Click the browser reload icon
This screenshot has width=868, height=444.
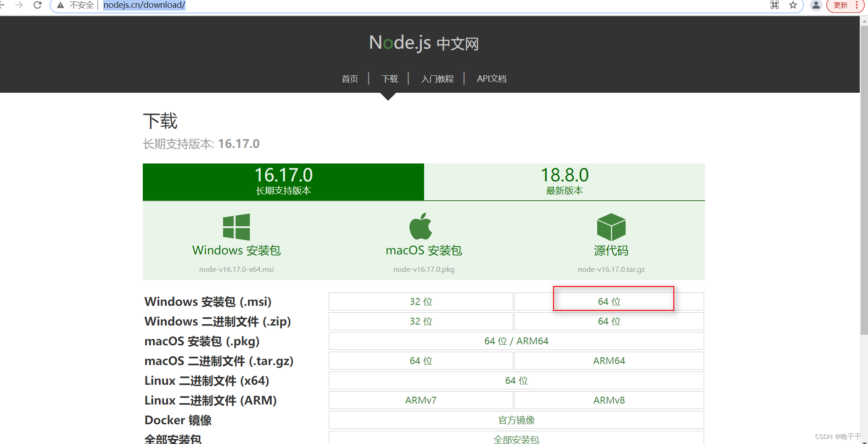tap(38, 5)
